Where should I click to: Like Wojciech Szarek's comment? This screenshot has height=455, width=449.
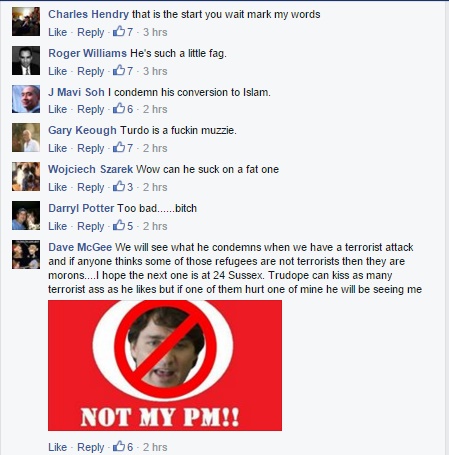57,187
